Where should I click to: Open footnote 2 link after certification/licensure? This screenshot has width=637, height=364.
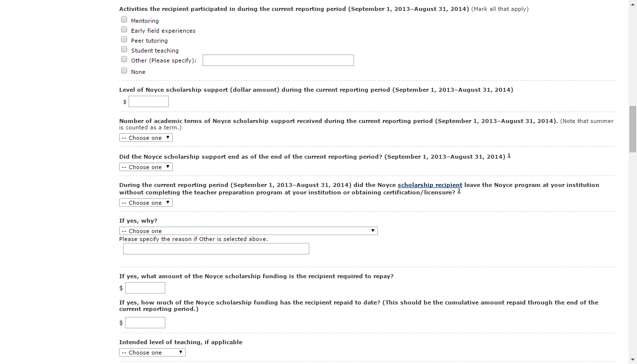(459, 191)
